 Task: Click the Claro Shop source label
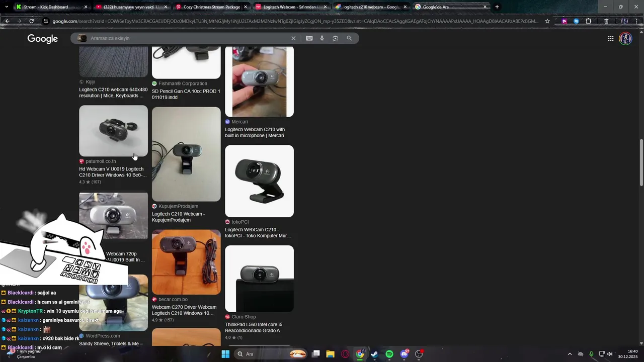pos(244,317)
